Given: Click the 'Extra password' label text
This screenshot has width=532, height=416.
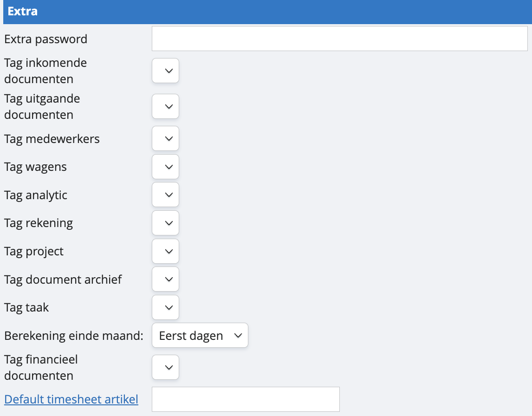Looking at the screenshot, I should (46, 39).
